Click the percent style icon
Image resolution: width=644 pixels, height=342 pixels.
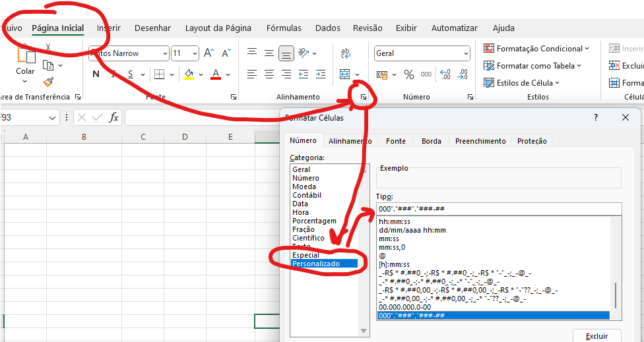point(409,74)
